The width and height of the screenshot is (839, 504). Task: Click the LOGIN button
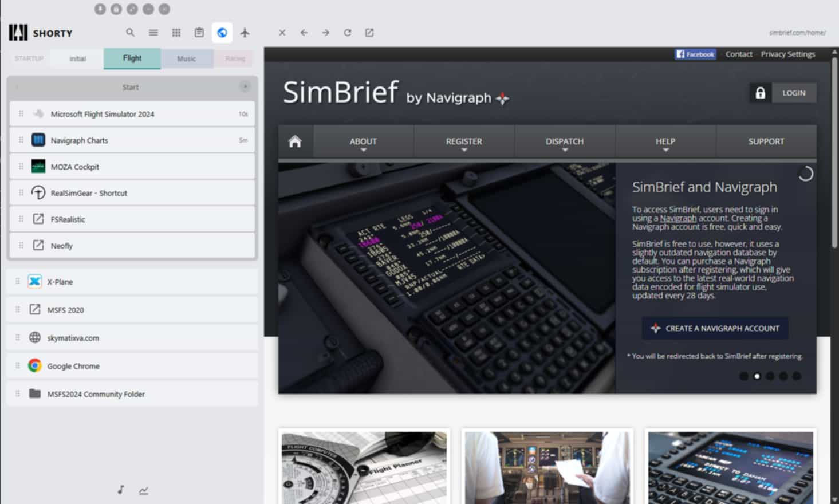[x=794, y=93]
